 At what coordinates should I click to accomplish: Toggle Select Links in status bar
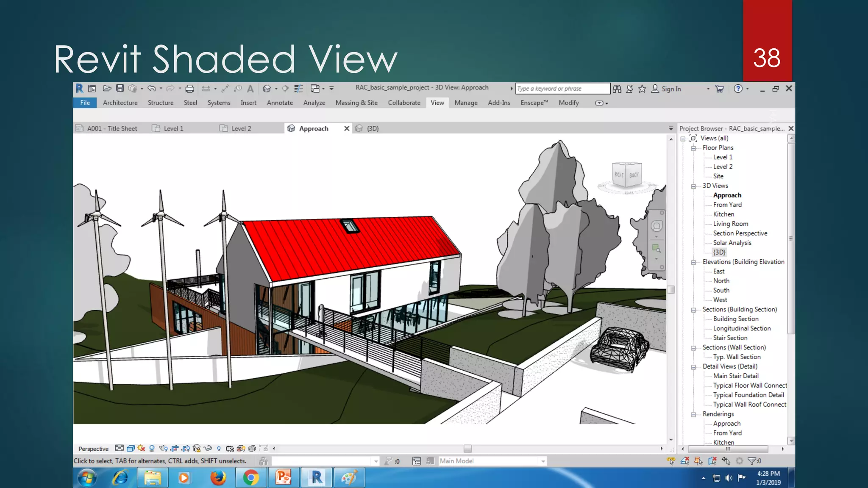(671, 461)
